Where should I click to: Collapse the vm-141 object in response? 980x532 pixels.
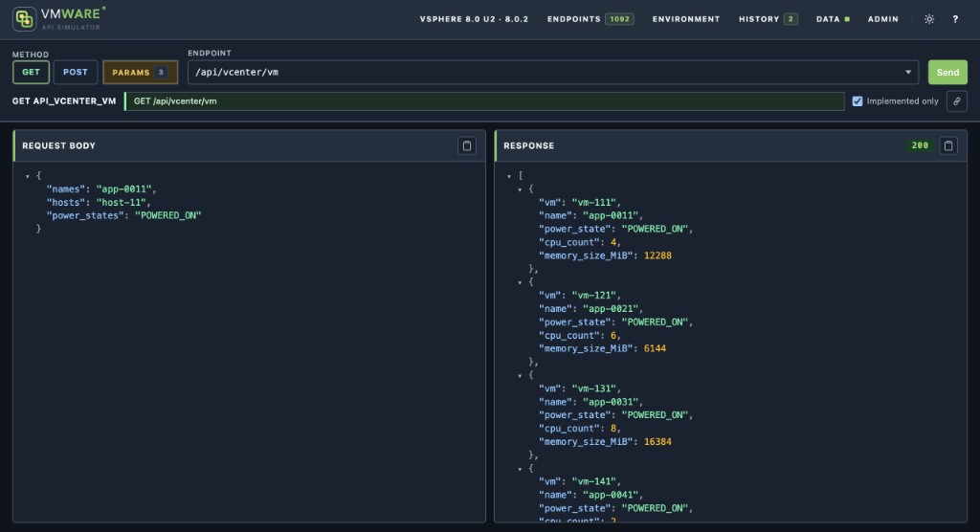pyautogui.click(x=520, y=469)
